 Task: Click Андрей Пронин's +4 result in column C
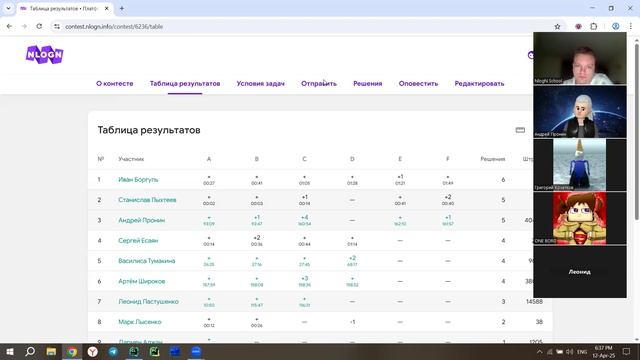pos(304,220)
